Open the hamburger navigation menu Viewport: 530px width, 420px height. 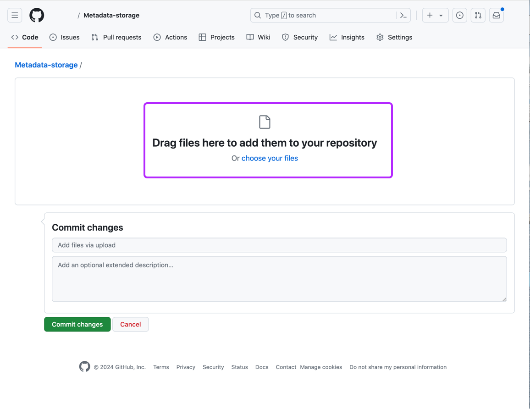click(x=15, y=15)
